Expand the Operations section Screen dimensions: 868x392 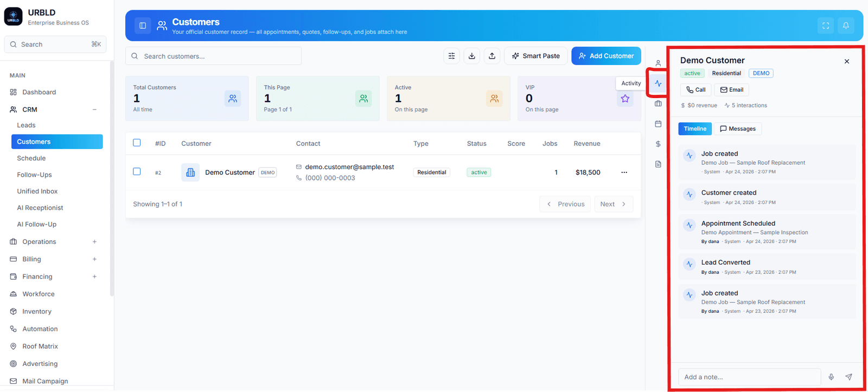[x=94, y=242]
